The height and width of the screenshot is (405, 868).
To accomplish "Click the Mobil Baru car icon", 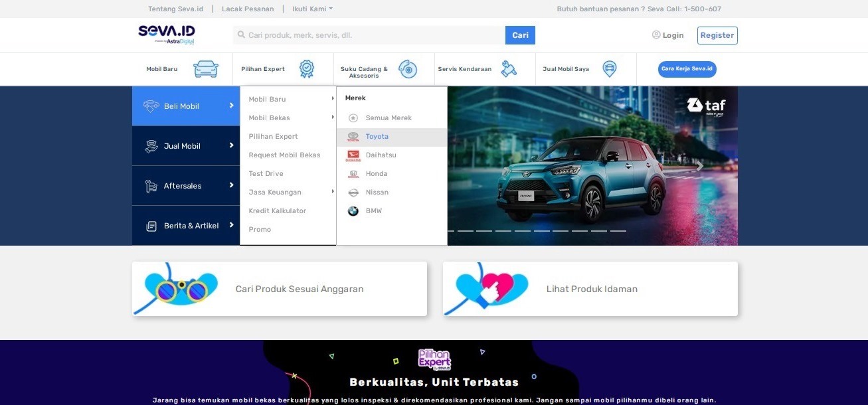I will tap(206, 69).
